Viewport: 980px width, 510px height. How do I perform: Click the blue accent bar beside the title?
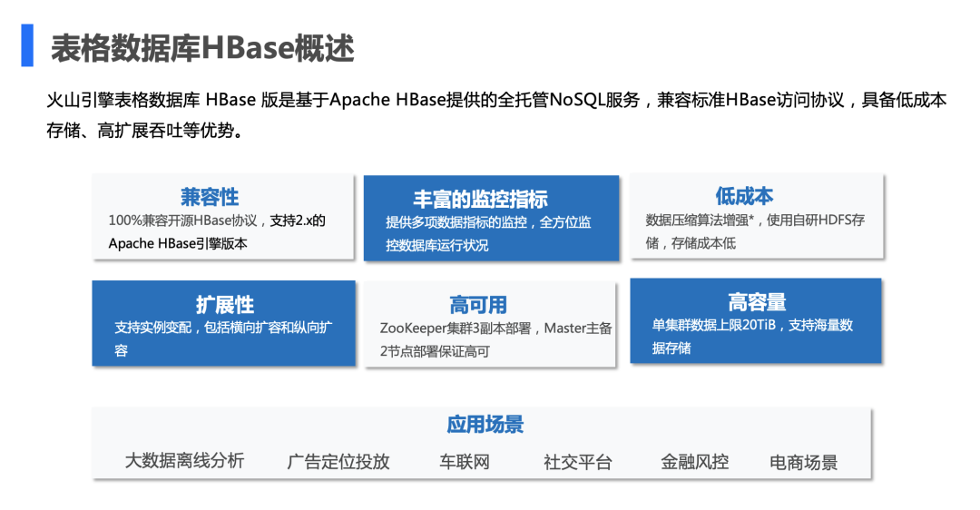[x=27, y=45]
